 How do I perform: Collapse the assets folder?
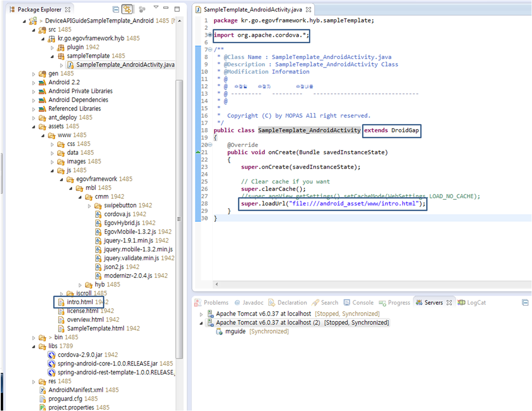pyautogui.click(x=34, y=126)
